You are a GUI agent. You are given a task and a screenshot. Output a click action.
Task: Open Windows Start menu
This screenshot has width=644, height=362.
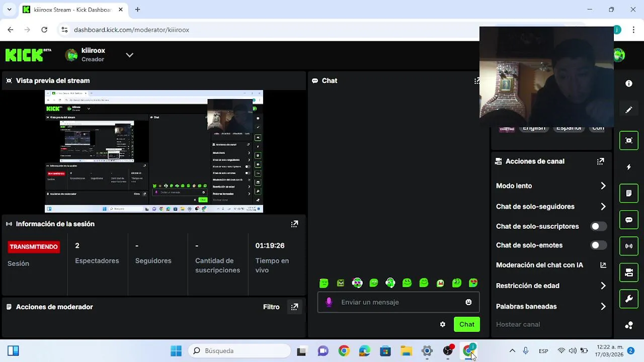pos(176,351)
